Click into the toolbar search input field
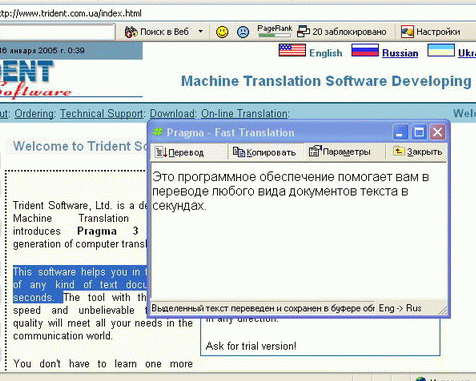 point(57,32)
